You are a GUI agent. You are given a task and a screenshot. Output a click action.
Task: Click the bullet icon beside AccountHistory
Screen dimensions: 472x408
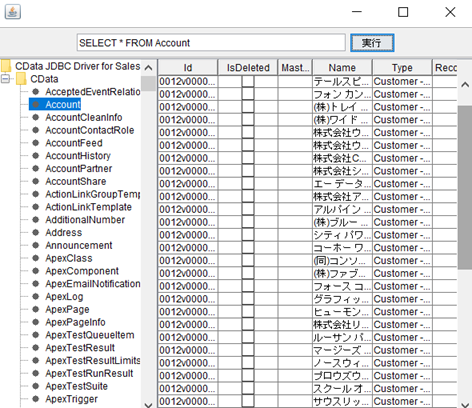[x=36, y=155]
